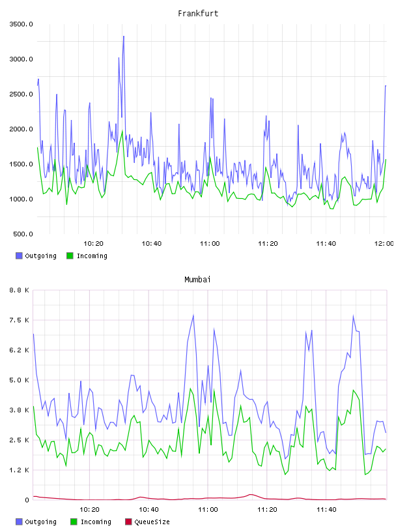Select the Mumbai chart title
396x532 pixels.
click(197, 280)
